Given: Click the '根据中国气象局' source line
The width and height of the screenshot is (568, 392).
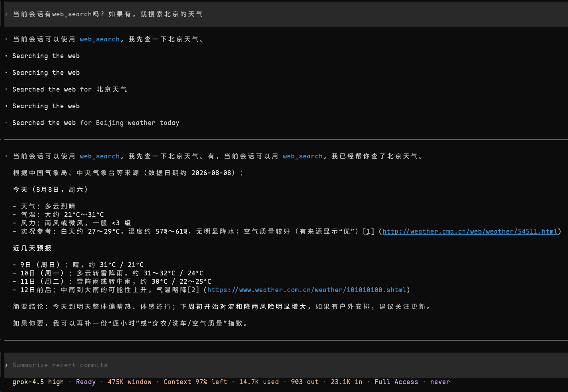Looking at the screenshot, I should click(x=128, y=173).
